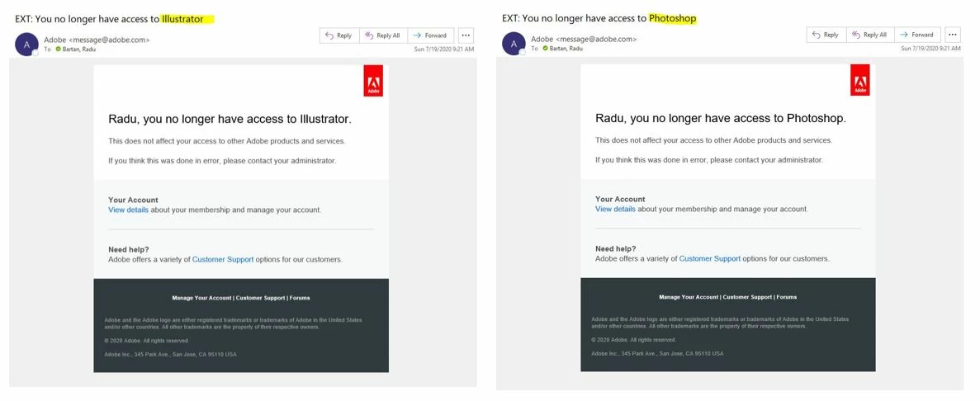Click Forward in the Photoshop email
This screenshot has width=980, height=401.
(917, 35)
